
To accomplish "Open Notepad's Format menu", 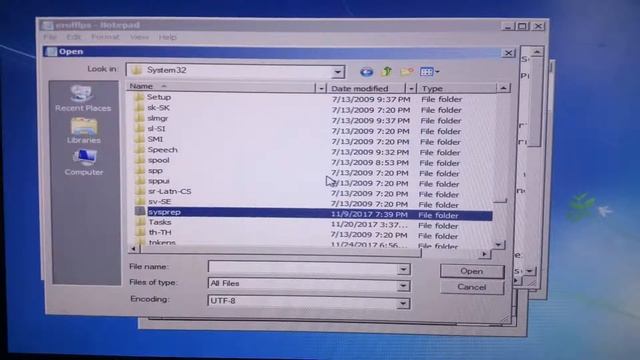I will click(x=105, y=37).
